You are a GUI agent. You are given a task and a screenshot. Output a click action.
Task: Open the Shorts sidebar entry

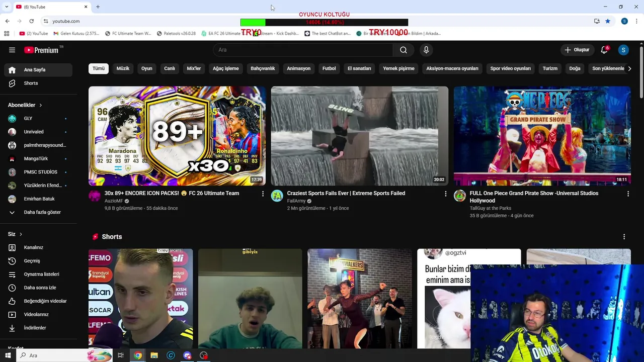point(38,83)
